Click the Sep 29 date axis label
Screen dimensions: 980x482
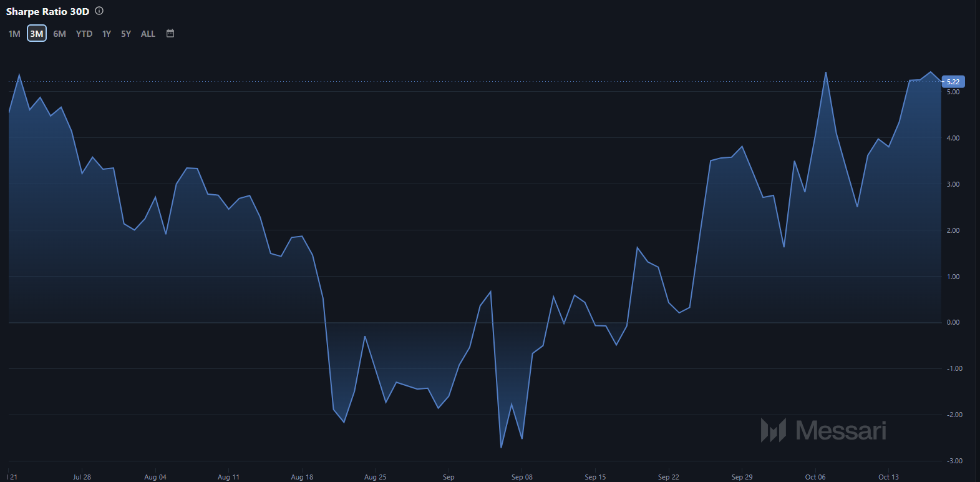[742, 477]
